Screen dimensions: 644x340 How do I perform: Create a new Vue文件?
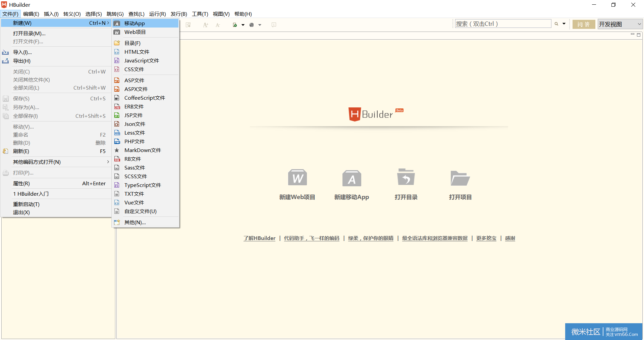click(146, 202)
